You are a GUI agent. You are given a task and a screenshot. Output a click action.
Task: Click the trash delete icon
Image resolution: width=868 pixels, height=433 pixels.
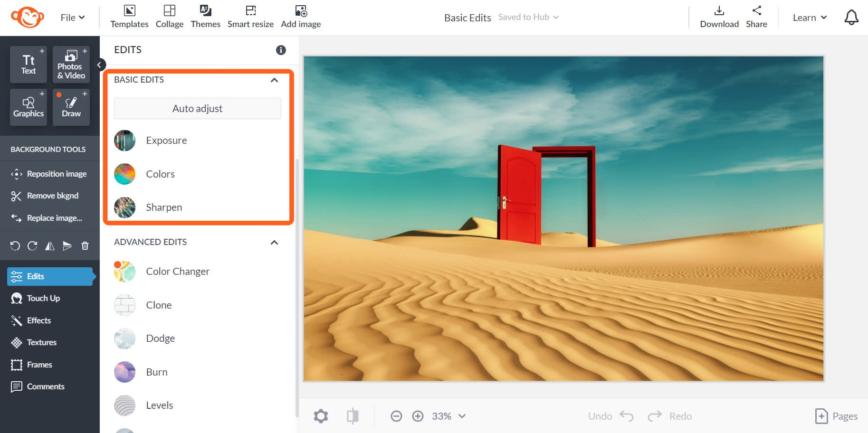click(85, 245)
